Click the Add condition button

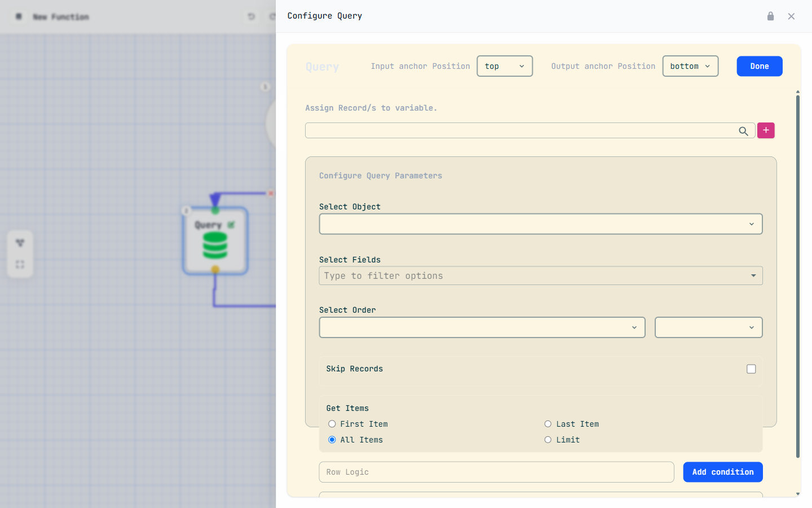tap(723, 472)
